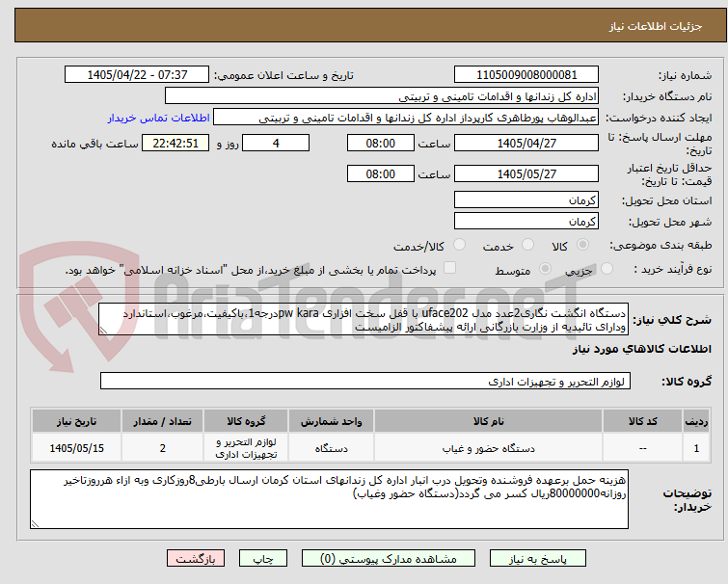Click مشاهده مدارک پیوستی (0) button

click(x=389, y=559)
